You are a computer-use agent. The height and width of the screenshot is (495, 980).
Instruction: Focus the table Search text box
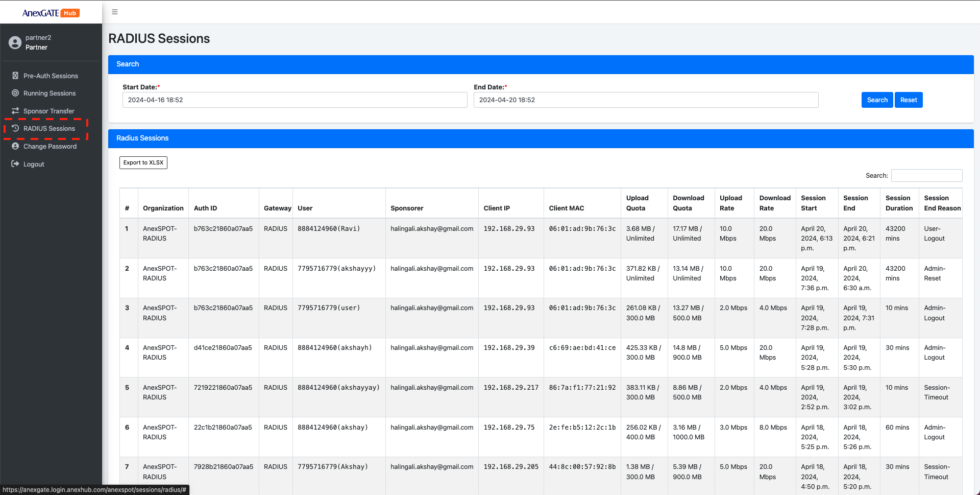[x=926, y=176]
